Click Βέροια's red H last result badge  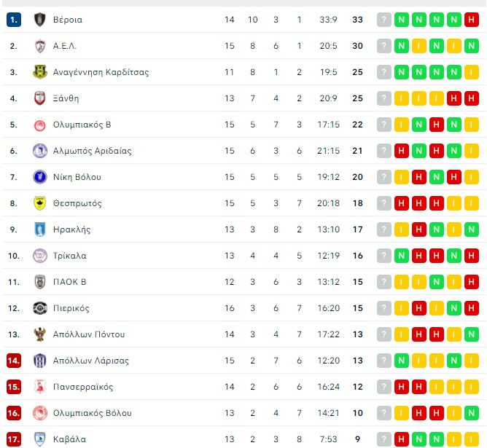[x=471, y=20]
